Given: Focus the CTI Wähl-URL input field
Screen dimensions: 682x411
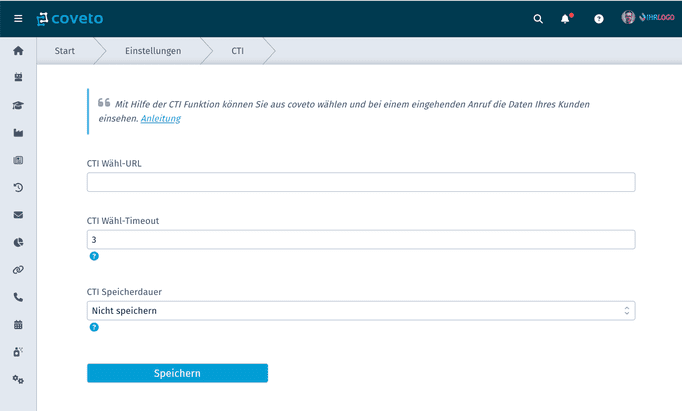Looking at the screenshot, I should pyautogui.click(x=361, y=182).
